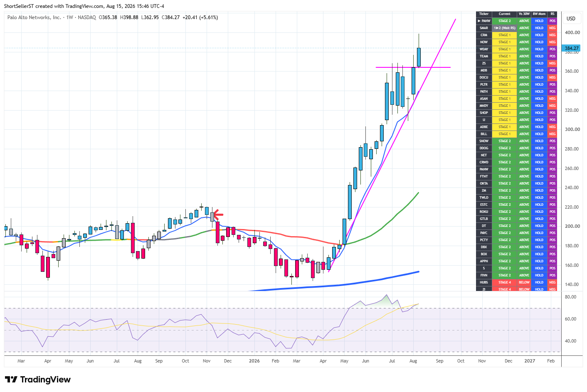Click the SNOW ticker cell in table

484,141
